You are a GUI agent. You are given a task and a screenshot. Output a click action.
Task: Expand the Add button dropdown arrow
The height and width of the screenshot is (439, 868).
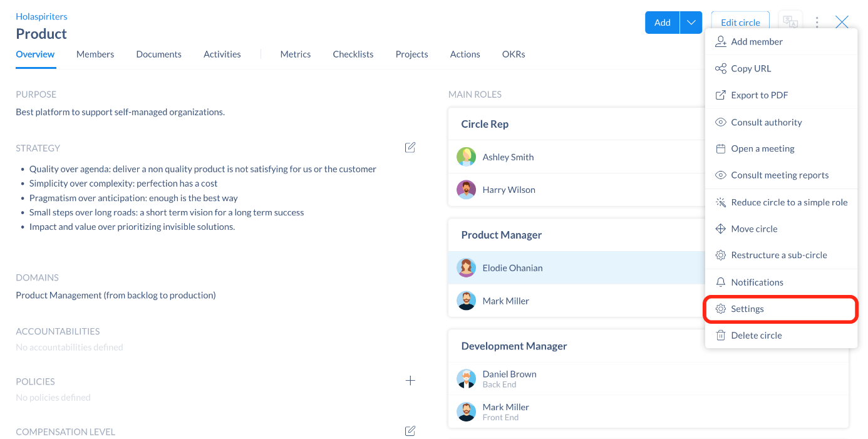[x=691, y=23]
